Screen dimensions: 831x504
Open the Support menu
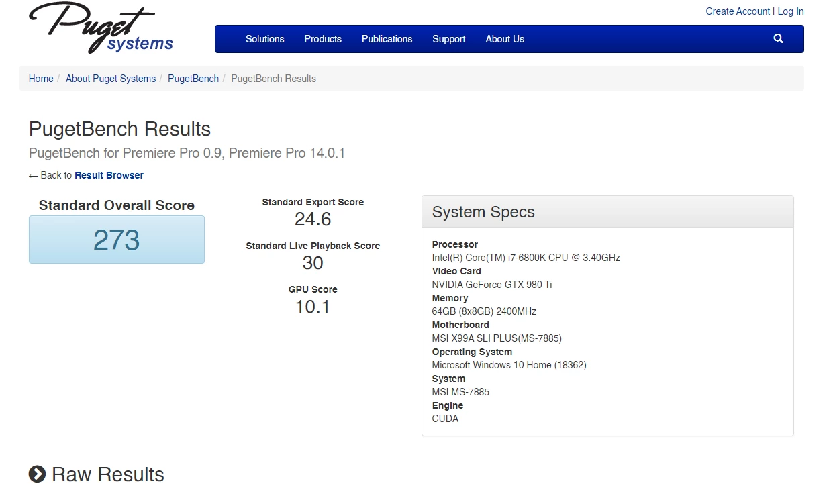[449, 39]
